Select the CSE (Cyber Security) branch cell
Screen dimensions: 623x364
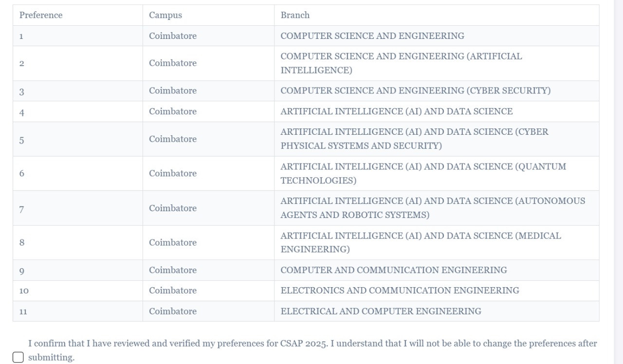coord(416,91)
